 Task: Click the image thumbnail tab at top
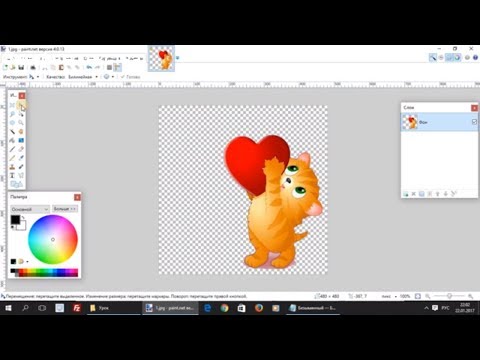(161, 59)
